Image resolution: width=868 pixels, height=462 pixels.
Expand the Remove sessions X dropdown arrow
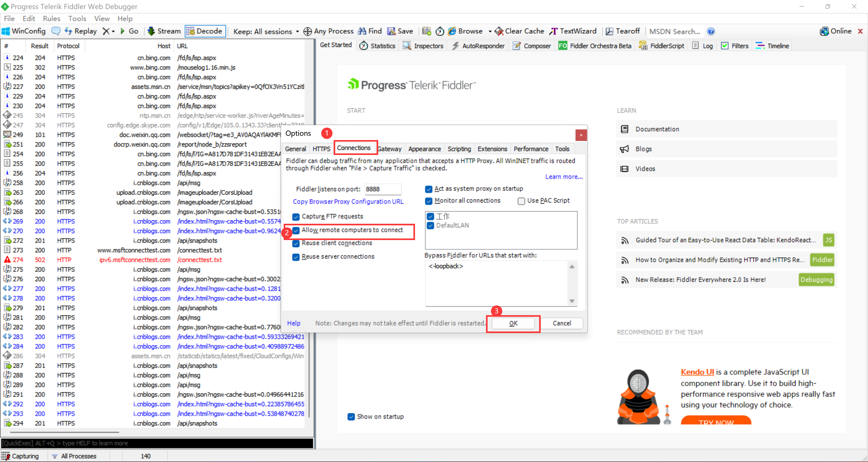[113, 31]
